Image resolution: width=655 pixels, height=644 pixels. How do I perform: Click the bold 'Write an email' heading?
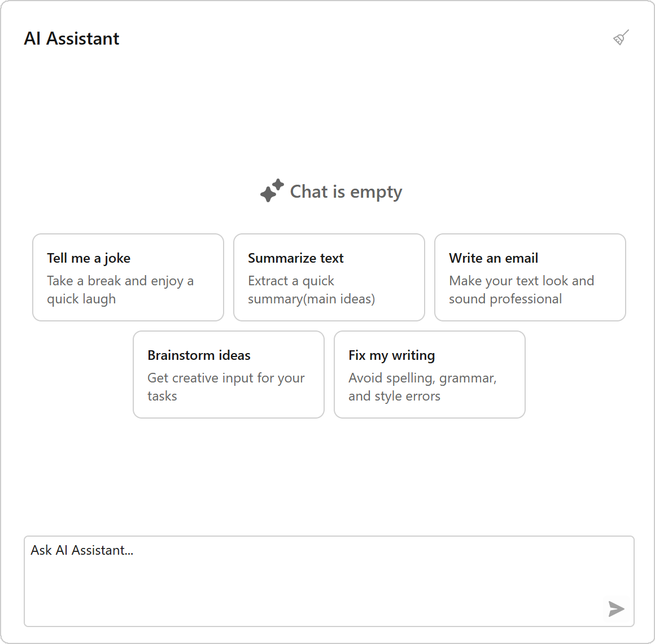(x=494, y=258)
